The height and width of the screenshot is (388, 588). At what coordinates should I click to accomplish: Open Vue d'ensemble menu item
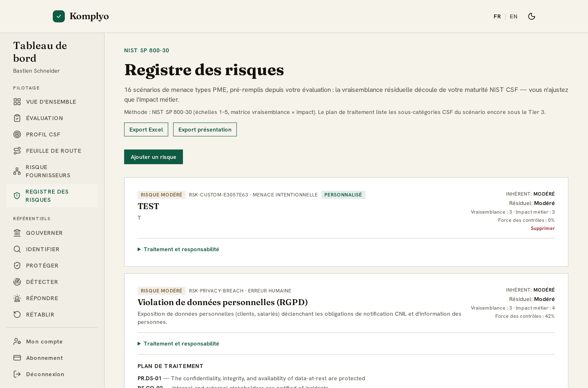click(x=52, y=102)
